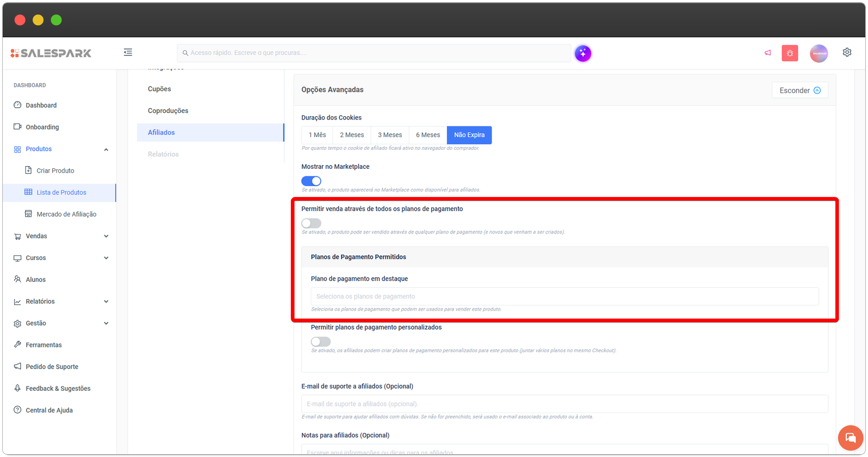This screenshot has width=868, height=457.
Task: Select the 3 Meses cookie duration
Action: click(x=390, y=135)
